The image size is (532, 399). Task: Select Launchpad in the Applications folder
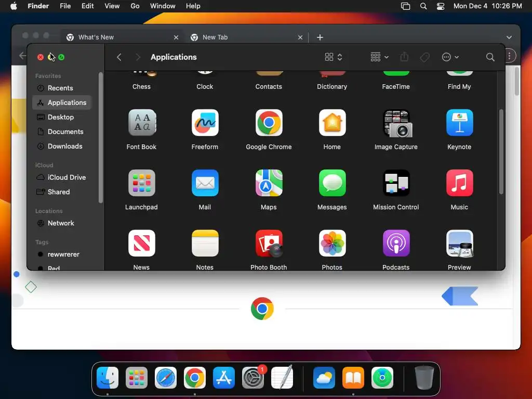142,183
